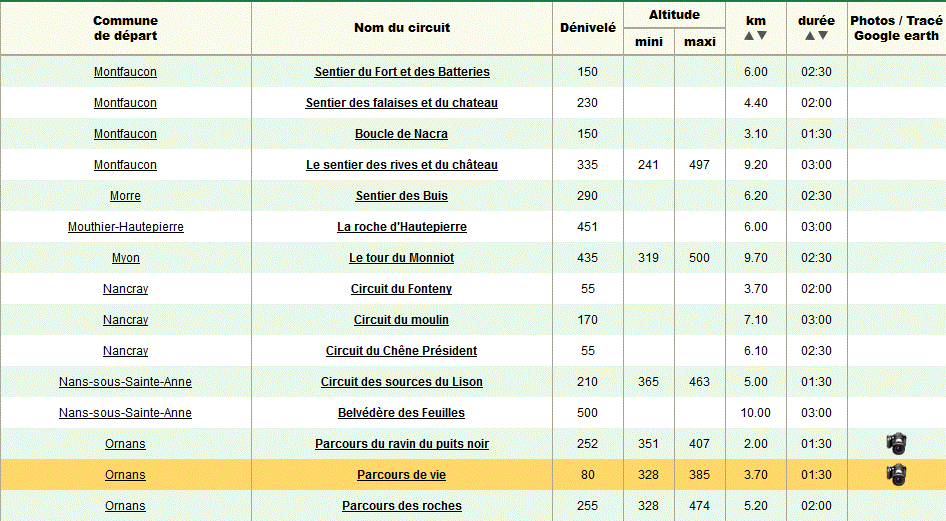This screenshot has height=521, width=946.
Task: Sort durée column ascending with the up arrow
Action: [810, 36]
